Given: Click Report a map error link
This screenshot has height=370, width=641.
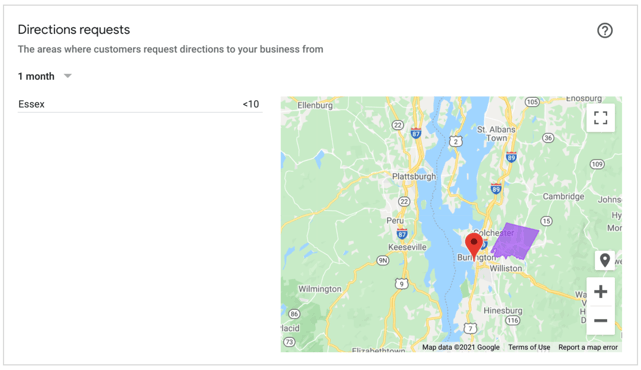Looking at the screenshot, I should point(588,347).
